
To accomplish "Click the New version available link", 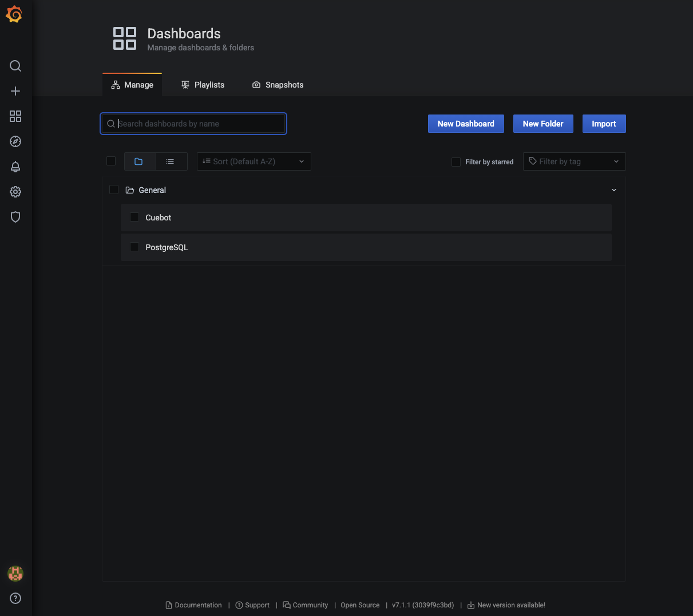I will (x=506, y=605).
